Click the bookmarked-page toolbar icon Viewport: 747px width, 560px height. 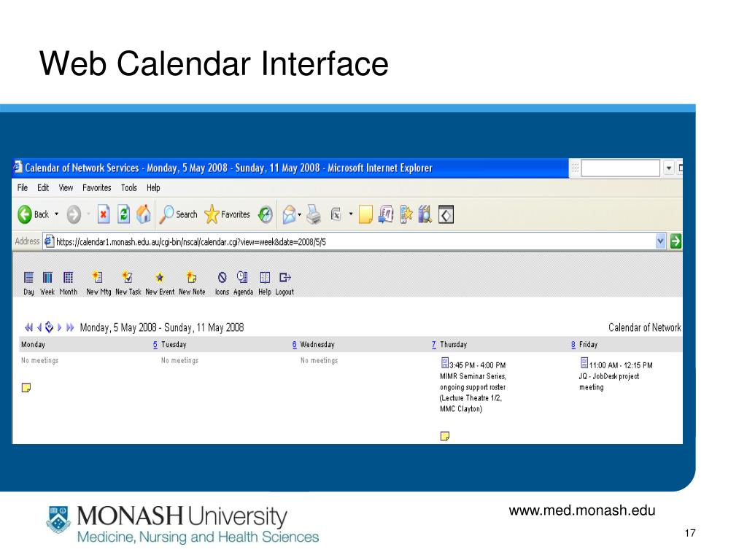[x=406, y=215]
